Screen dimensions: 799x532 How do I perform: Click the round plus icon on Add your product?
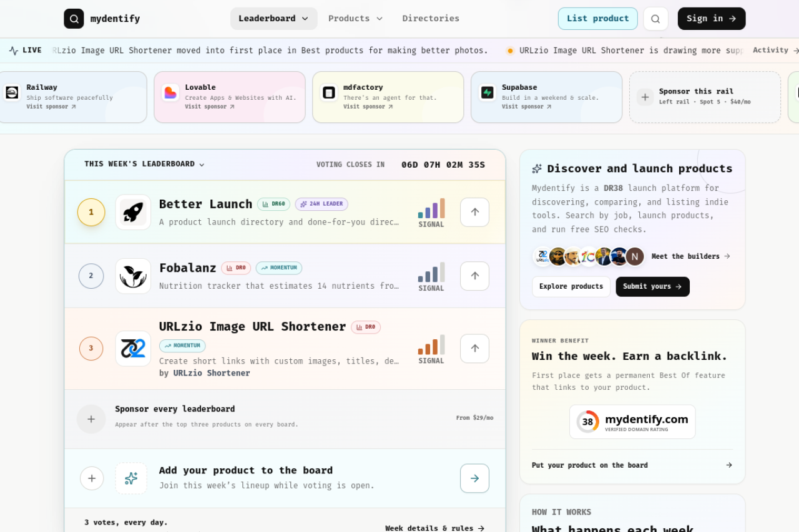click(x=92, y=478)
